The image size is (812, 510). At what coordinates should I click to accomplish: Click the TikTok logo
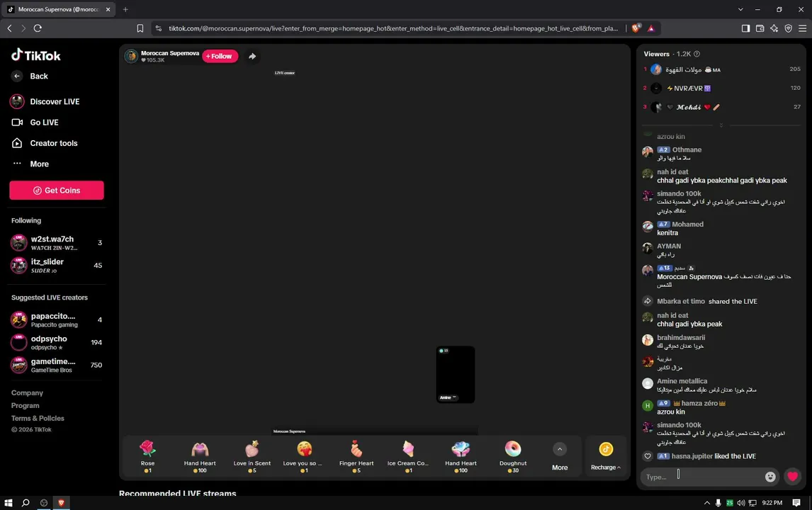click(35, 55)
